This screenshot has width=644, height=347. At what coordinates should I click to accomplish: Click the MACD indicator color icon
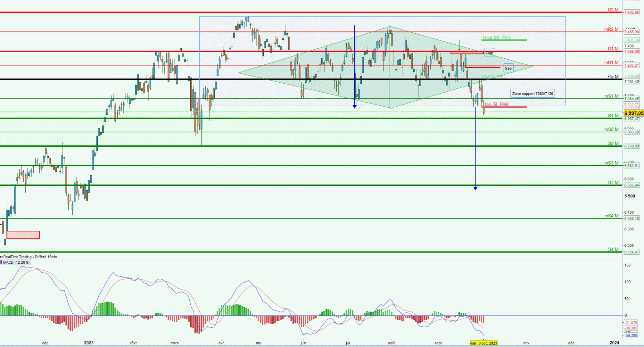click(x=1, y=263)
